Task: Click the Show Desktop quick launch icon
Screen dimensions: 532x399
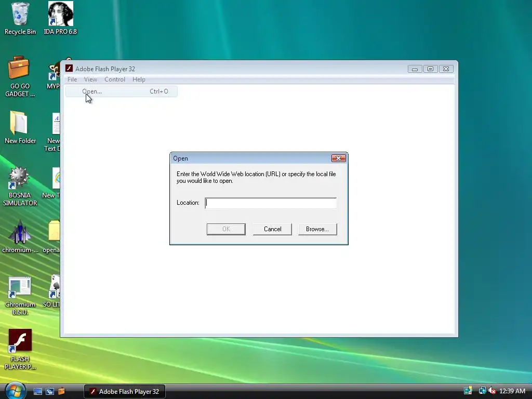Action: tap(37, 391)
